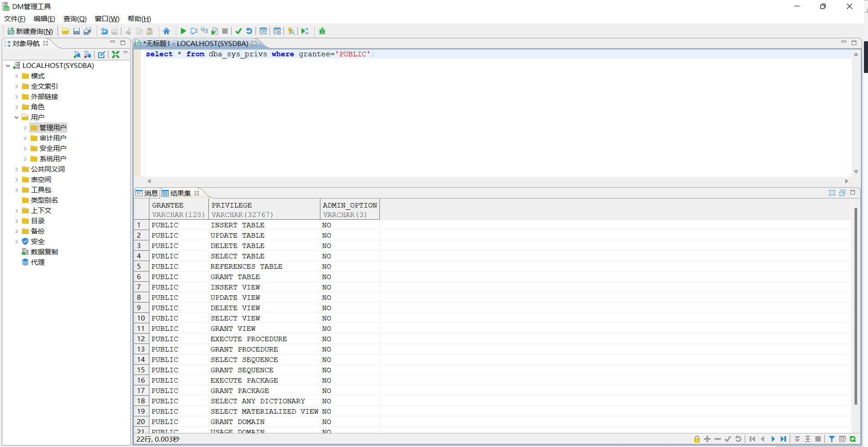
Task: Click the blue filter funnel icon
Action: 832,439
